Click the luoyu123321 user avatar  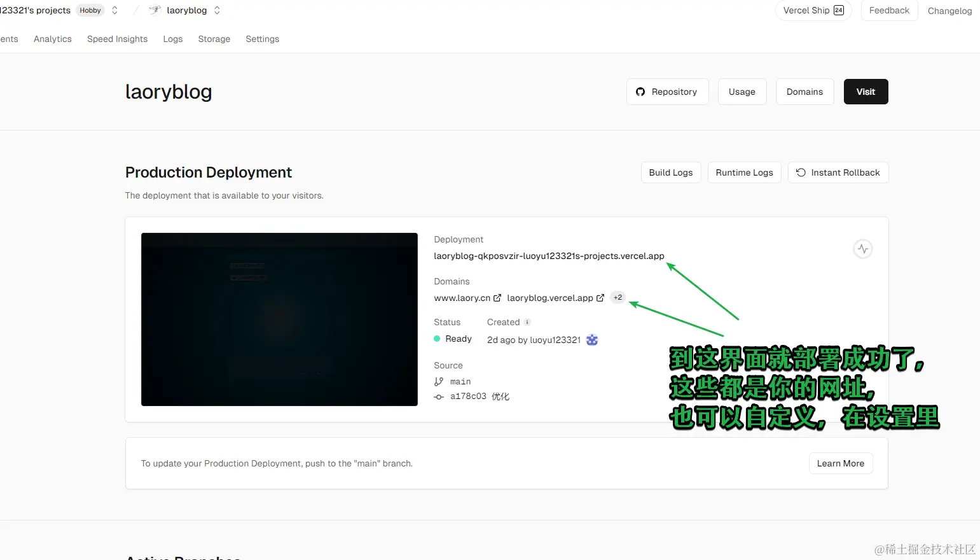[x=592, y=340]
